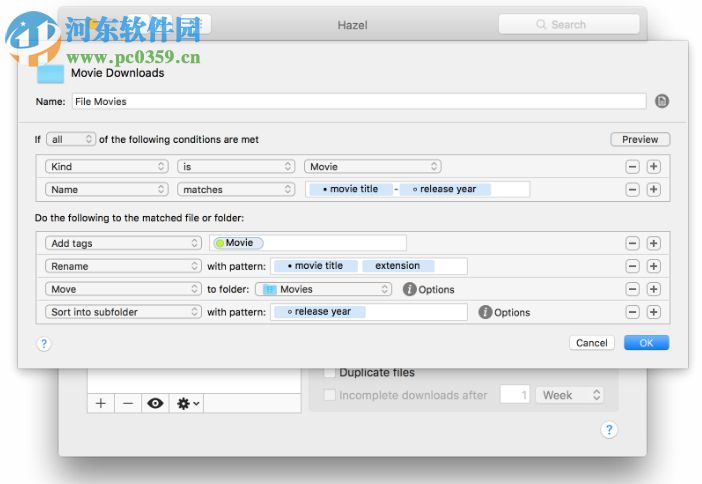Click release year token in subfolder pattern
Image resolution: width=702 pixels, height=484 pixels.
[x=320, y=311]
